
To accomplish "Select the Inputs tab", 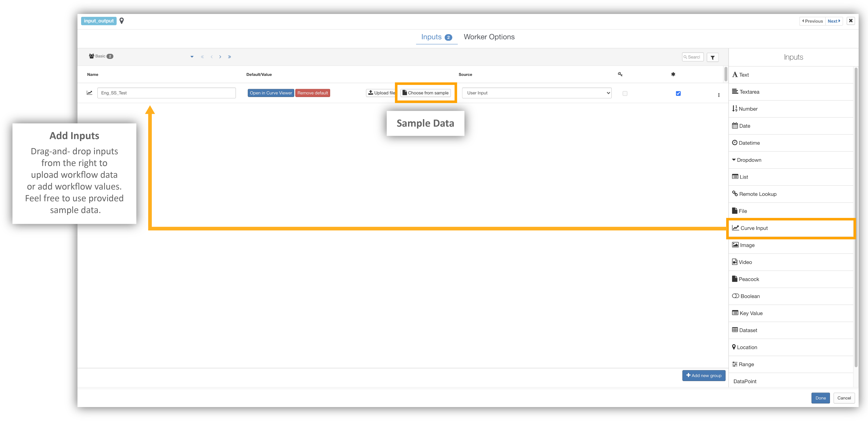I will click(x=432, y=37).
